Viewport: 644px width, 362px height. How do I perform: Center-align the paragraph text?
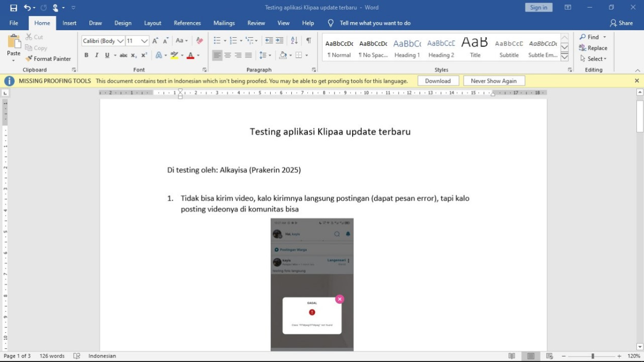[228, 55]
